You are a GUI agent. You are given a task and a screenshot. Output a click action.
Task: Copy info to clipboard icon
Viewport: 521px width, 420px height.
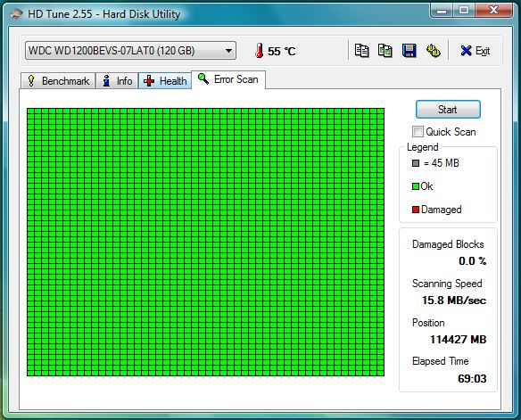[x=361, y=51]
